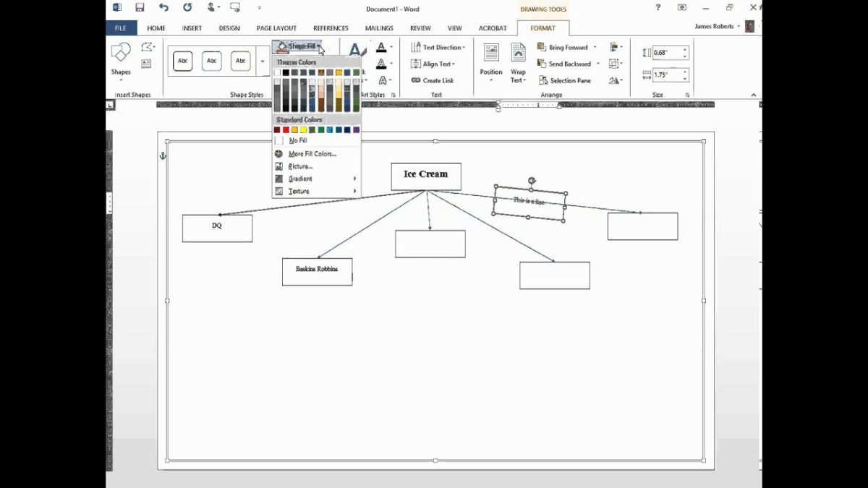Select the Bring Forward icon
Viewport: 868px width, 488px height.
tap(542, 47)
